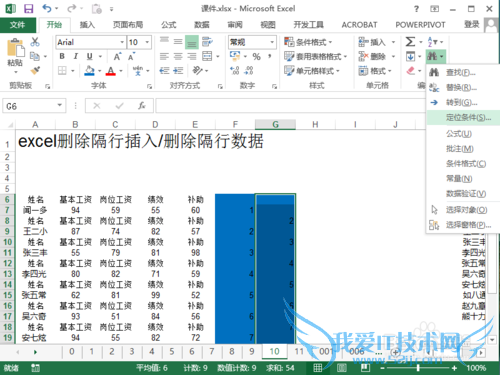Choose Select Objects (选择对象) entry
This screenshot has width=500, height=375.
tap(463, 210)
